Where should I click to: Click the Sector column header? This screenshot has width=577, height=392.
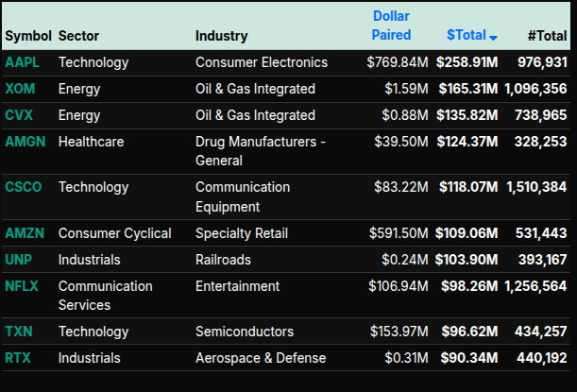[x=78, y=36]
